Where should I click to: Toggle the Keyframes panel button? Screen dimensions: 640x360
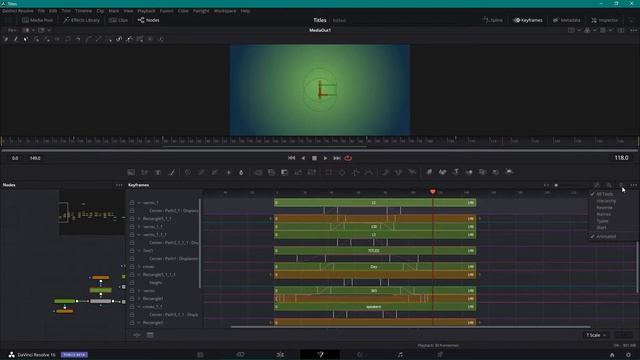(x=528, y=20)
